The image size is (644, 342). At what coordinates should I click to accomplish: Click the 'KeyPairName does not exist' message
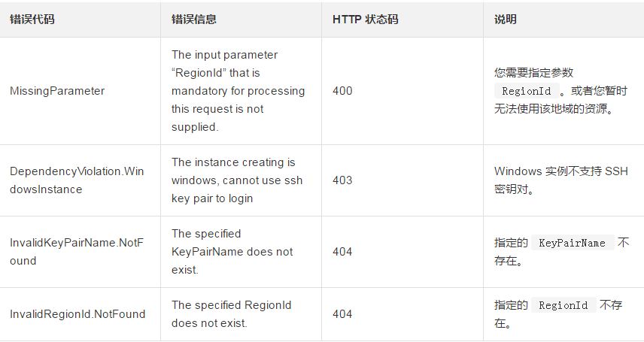coord(232,252)
